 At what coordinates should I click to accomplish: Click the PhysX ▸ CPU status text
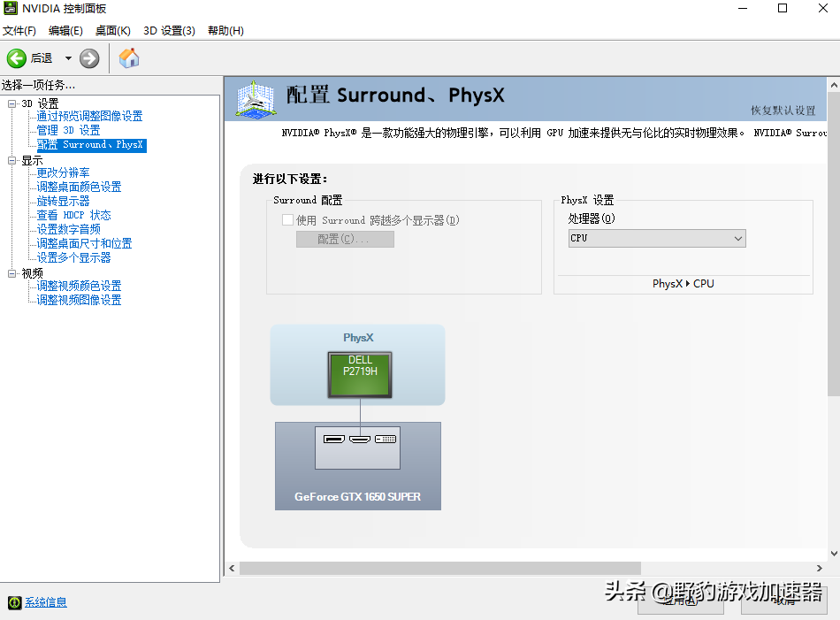point(683,284)
